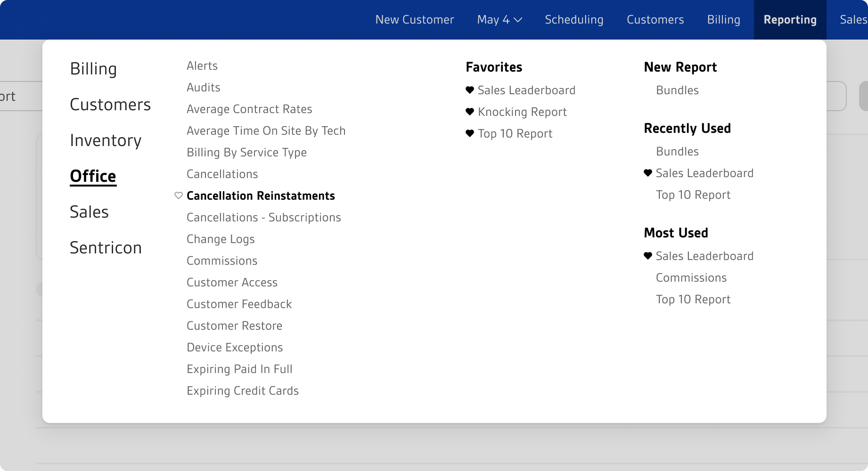Unfavorite Sales Leaderboard heart in Favorites
The height and width of the screenshot is (471, 868).
pos(470,90)
